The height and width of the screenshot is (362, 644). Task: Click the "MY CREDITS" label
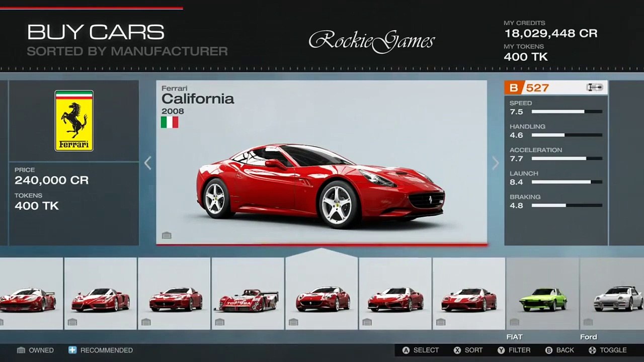coord(524,23)
